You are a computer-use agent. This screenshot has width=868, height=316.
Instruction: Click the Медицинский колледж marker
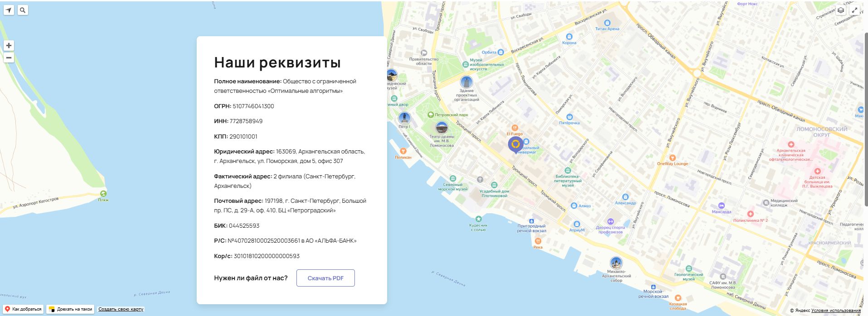click(x=766, y=203)
